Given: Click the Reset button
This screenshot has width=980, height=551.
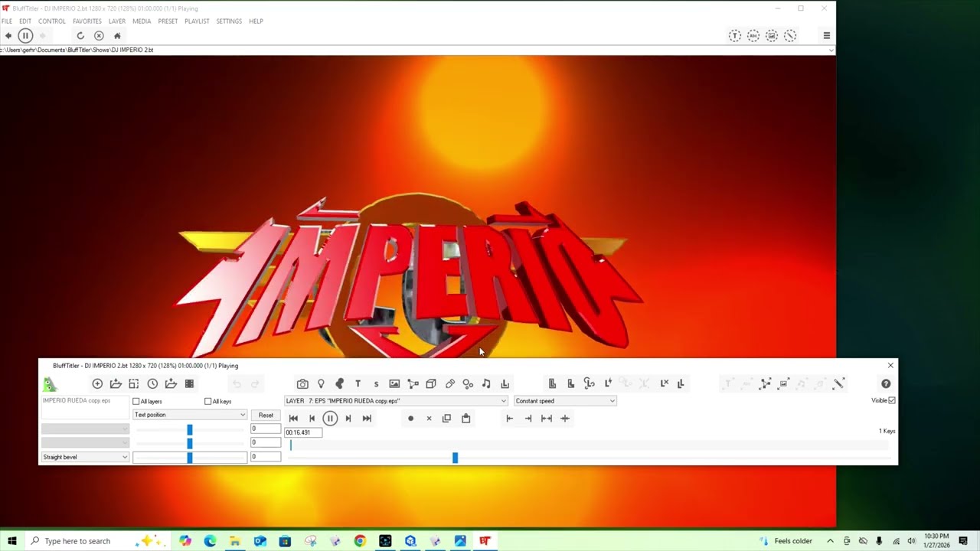Looking at the screenshot, I should click(266, 415).
